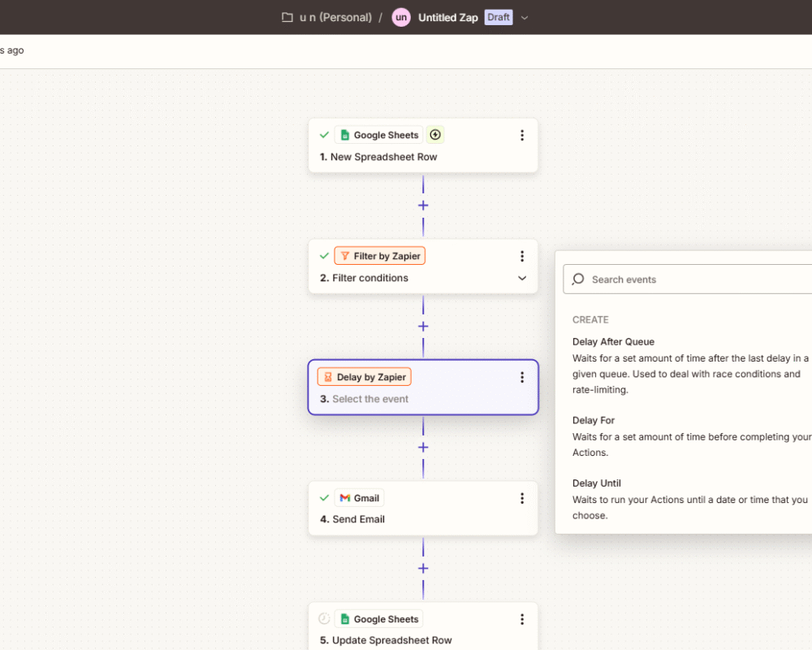Click the green checkmark on step 1
Viewport: 812px width, 650px height.
324,135
